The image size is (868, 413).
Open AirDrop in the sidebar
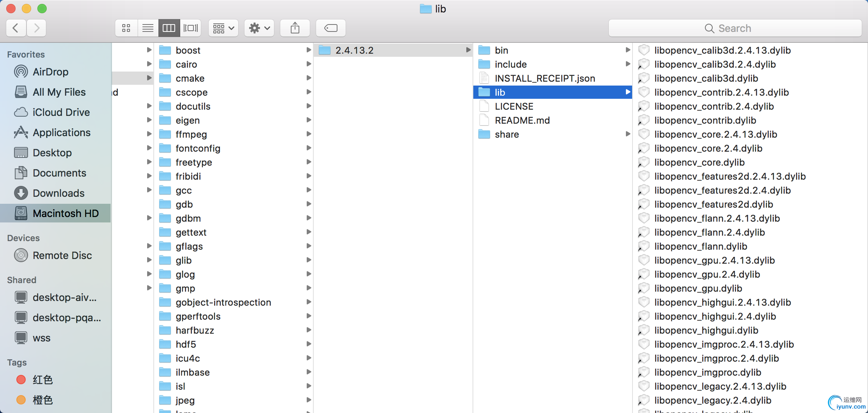[x=55, y=72]
